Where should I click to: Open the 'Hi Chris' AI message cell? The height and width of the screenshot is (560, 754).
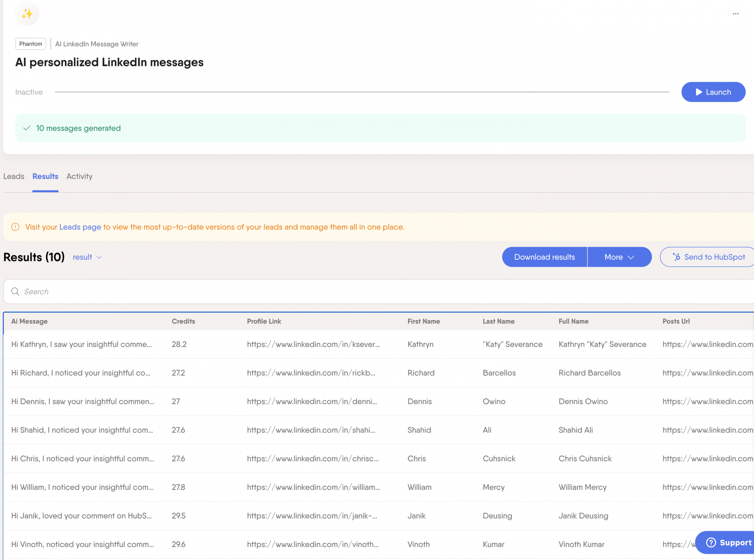(82, 458)
